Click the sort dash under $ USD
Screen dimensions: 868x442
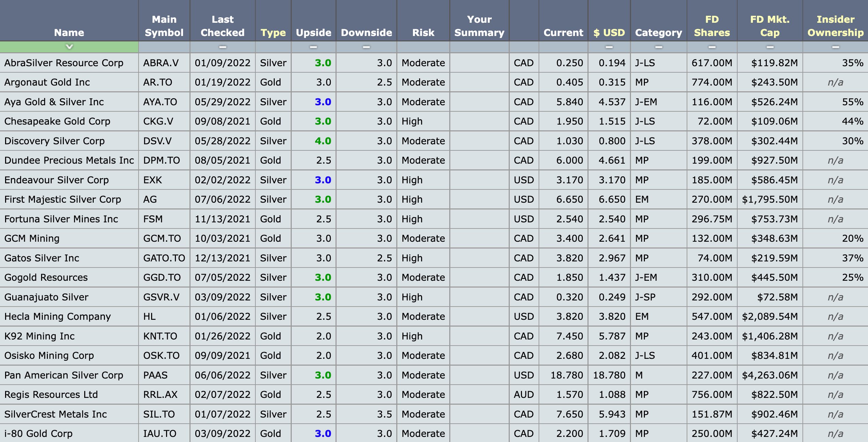(609, 47)
